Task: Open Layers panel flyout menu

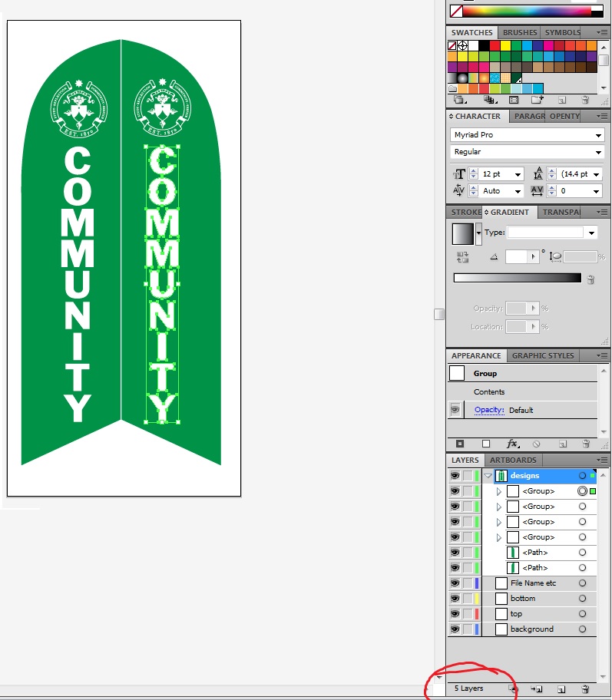Action: (x=602, y=460)
